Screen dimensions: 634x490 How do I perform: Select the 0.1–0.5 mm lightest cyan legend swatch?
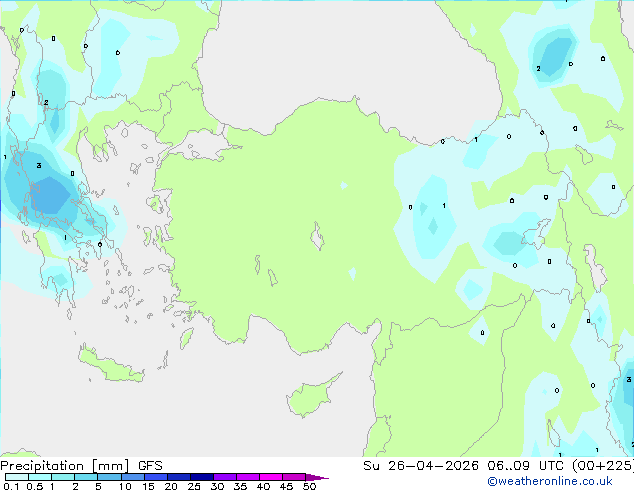[17, 477]
